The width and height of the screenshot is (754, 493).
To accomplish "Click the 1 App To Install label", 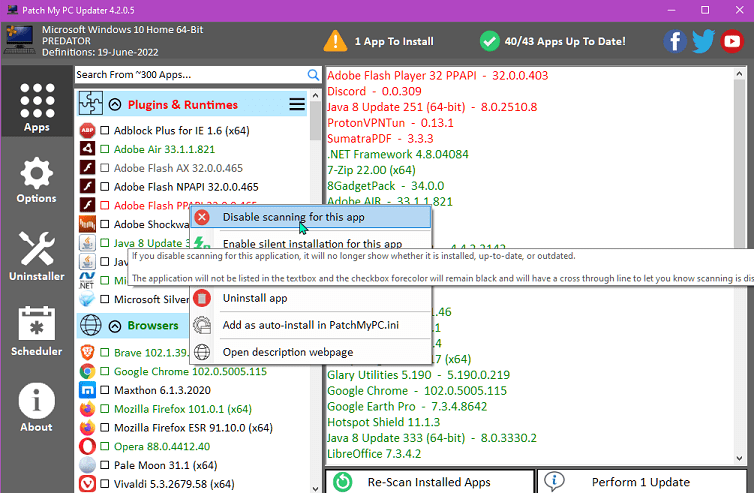I will coord(394,41).
